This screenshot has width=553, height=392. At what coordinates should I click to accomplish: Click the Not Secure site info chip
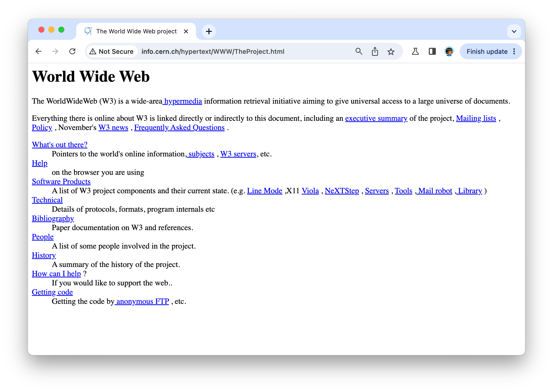click(112, 52)
